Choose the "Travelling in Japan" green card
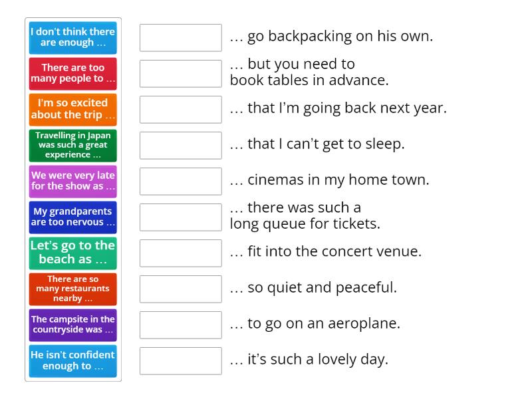Screen dimensions: 532x399 point(72,145)
